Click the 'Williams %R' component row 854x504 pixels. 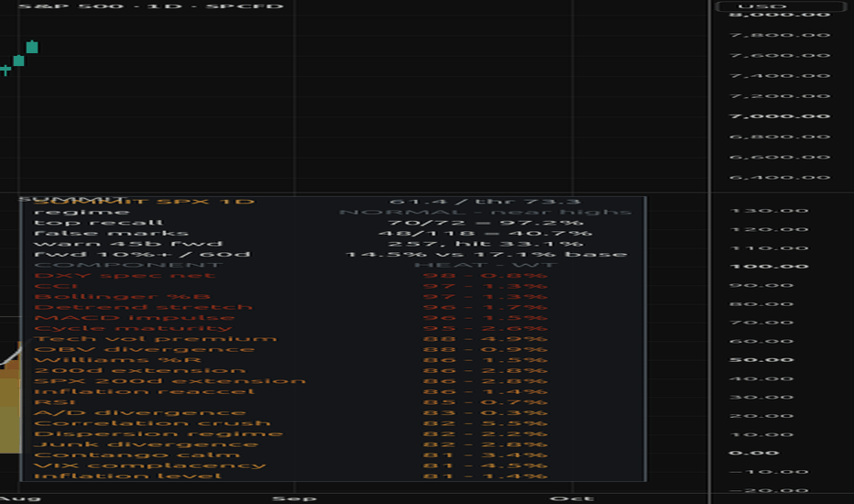coord(117,360)
